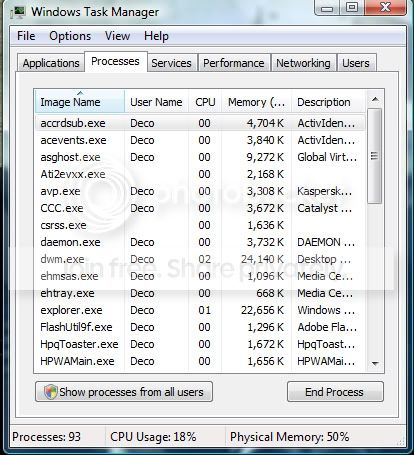The image size is (414, 455).
Task: Open the Options menu
Action: 70,36
